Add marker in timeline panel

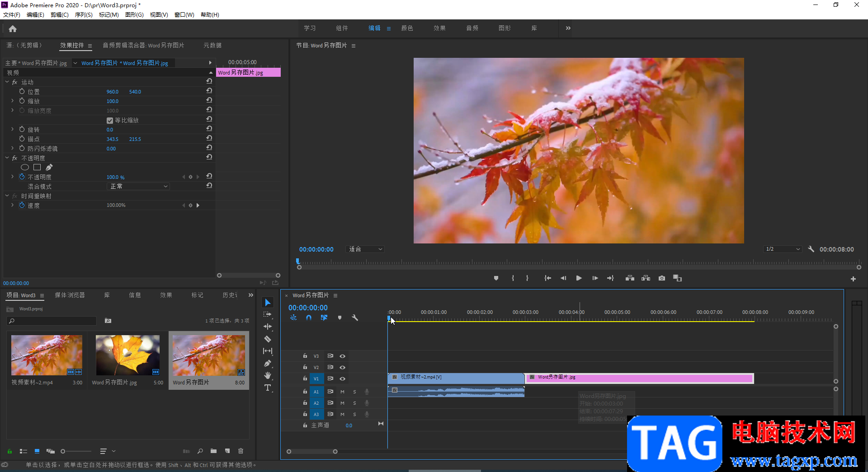340,318
